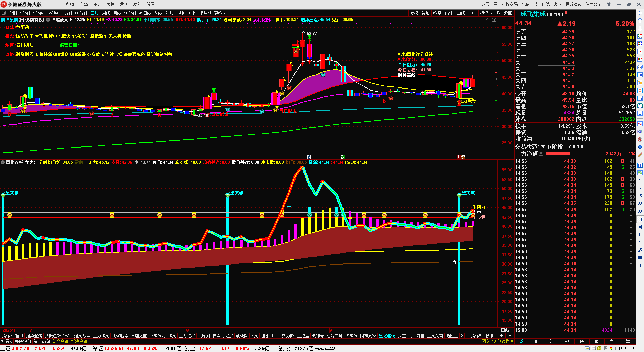Viewport: 644px width, 352px height.
Task: Click the green refresh icon in sidebar
Action: [640, 173]
